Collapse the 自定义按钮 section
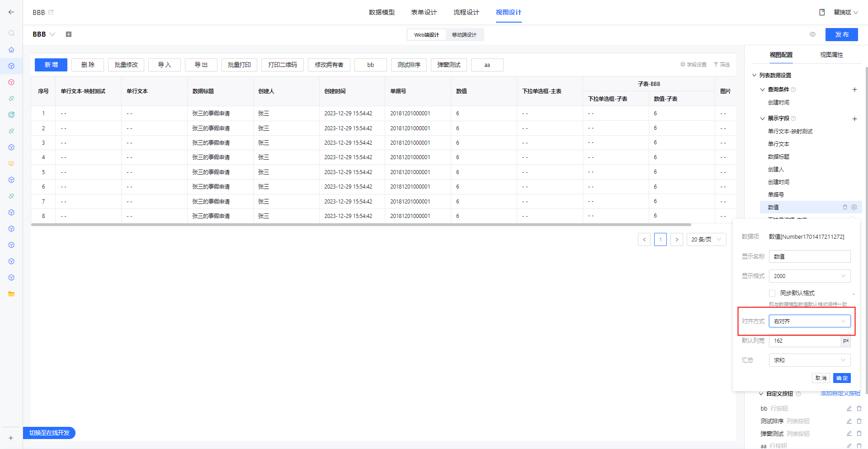 pos(761,394)
